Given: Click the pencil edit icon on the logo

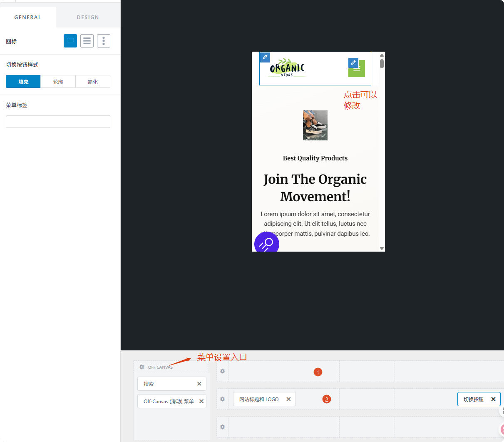Looking at the screenshot, I should [265, 57].
